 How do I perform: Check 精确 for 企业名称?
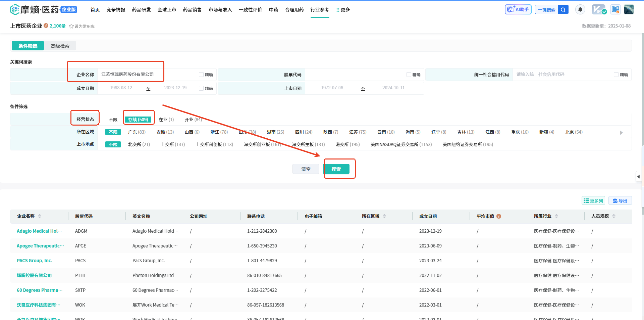pyautogui.click(x=201, y=75)
